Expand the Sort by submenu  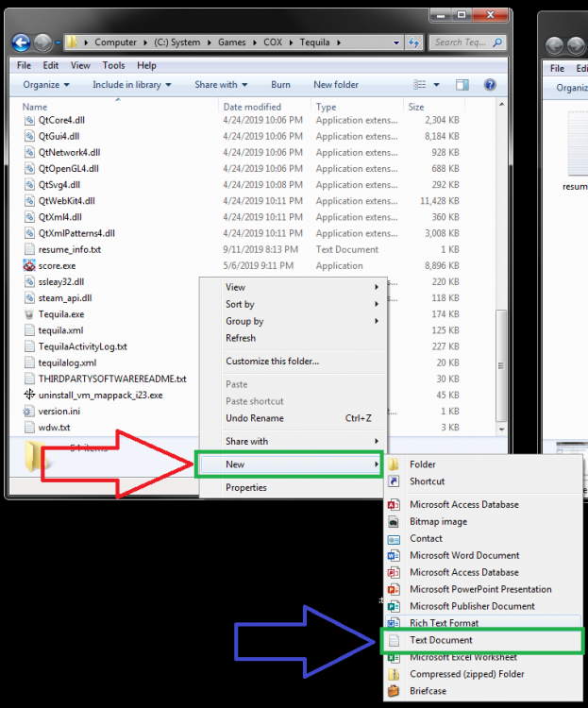(x=302, y=304)
